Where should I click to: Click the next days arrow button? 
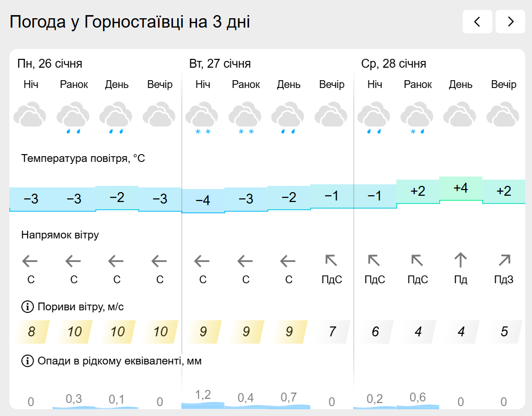(510, 22)
